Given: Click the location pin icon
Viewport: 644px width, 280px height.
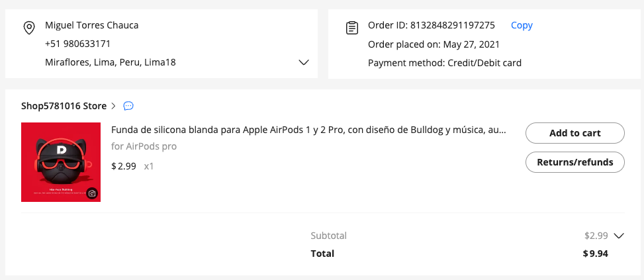Looking at the screenshot, I should coord(28,28).
